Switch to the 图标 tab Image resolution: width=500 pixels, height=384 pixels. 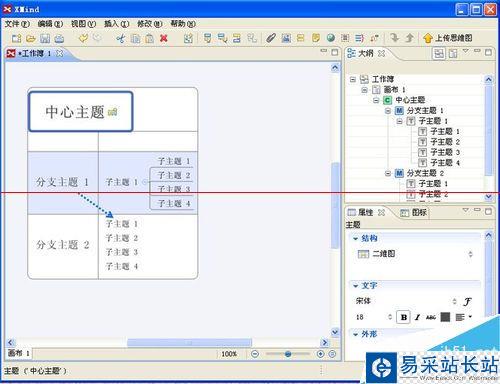click(413, 213)
